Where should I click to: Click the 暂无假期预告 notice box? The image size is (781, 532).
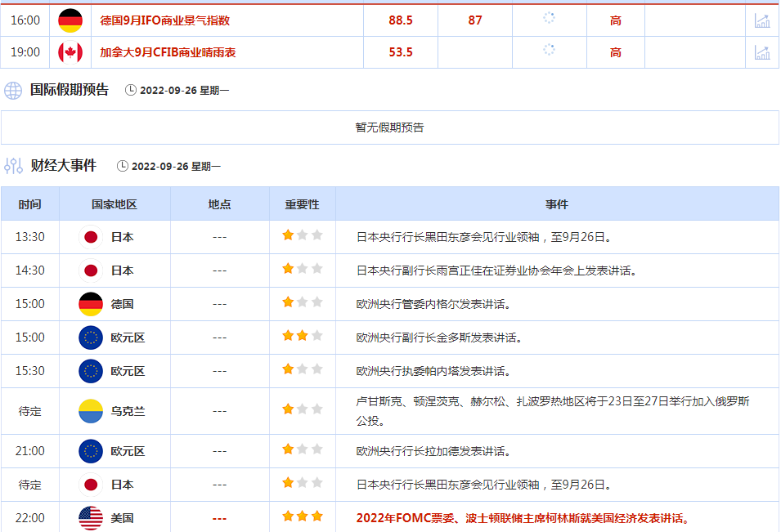389,127
